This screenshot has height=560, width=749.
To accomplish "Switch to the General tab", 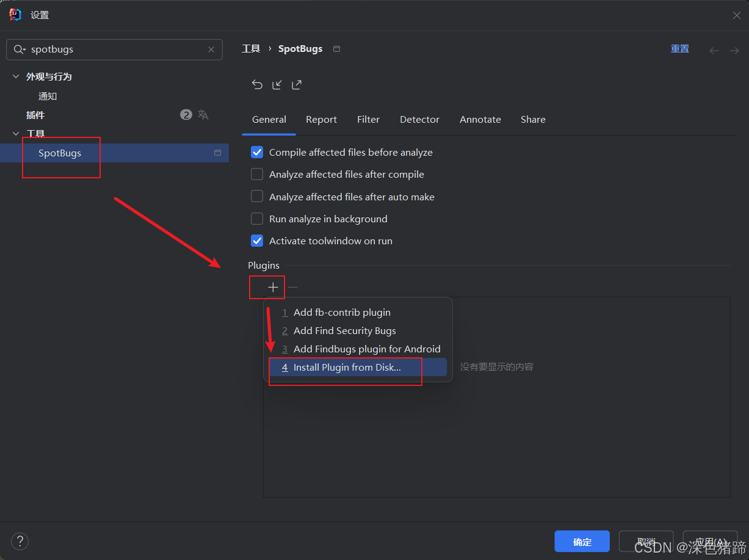I will (269, 120).
